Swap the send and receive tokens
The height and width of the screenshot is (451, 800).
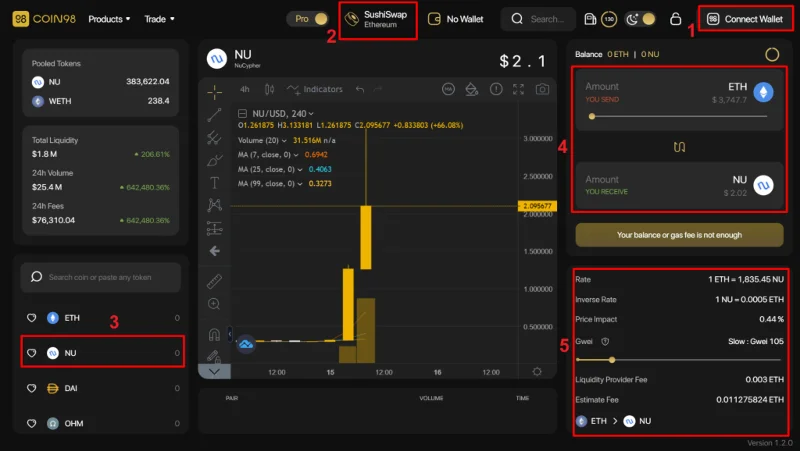(679, 147)
